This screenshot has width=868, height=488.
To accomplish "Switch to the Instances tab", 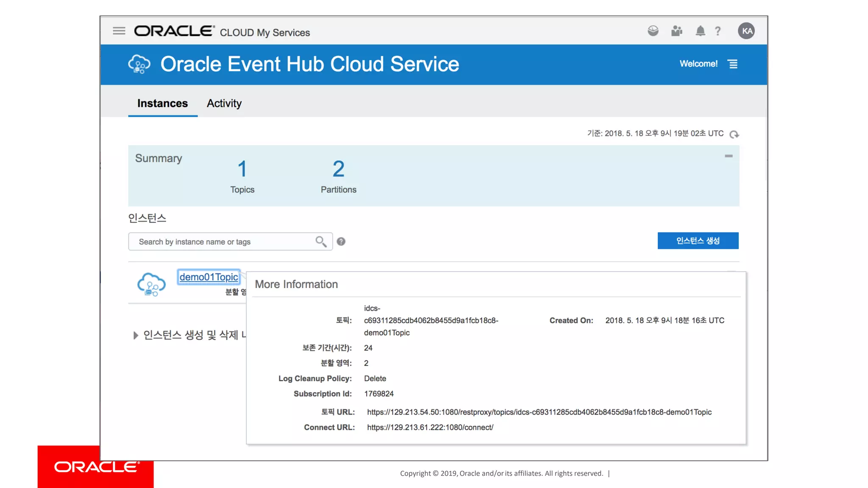I will 162,103.
